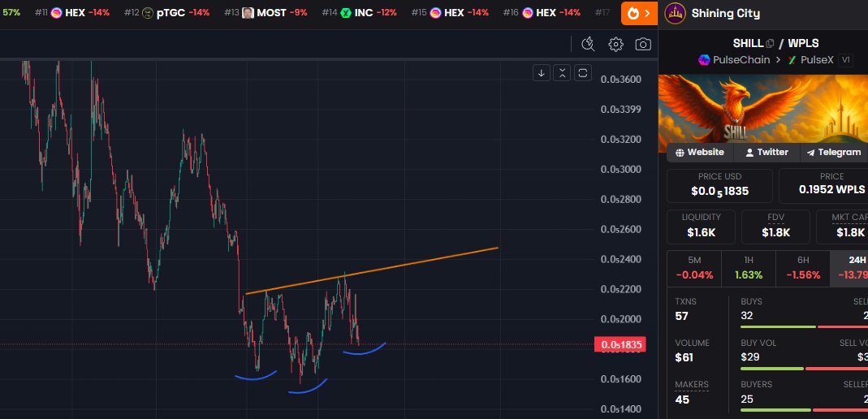Click the Shining City crown logo
868x419 pixels.
(x=675, y=13)
